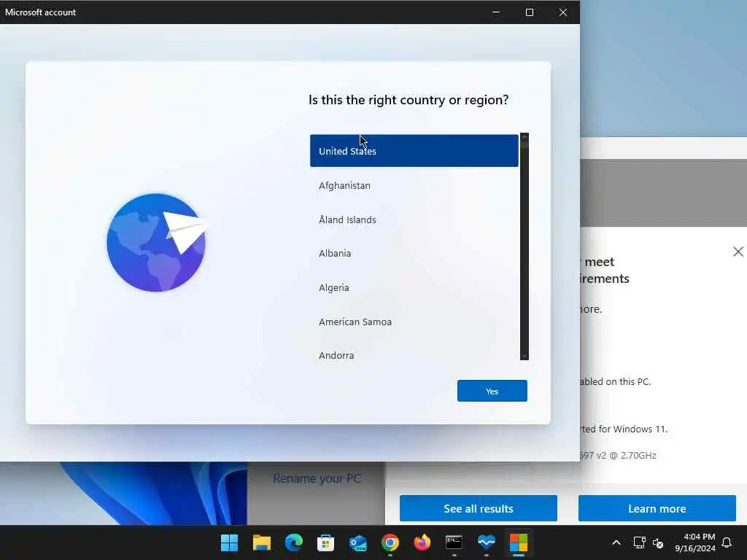Open Firefox from the taskbar
This screenshot has width=747, height=560.
[422, 542]
